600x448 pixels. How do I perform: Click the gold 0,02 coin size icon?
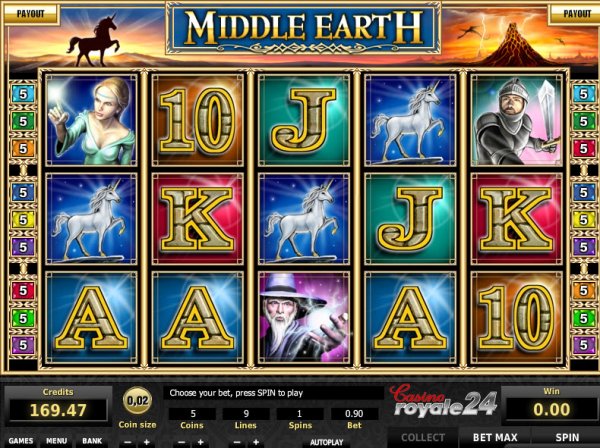click(x=137, y=400)
